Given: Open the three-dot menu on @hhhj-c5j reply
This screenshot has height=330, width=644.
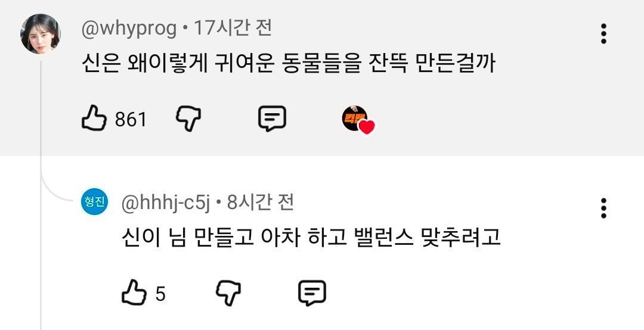Looking at the screenshot, I should point(603,208).
